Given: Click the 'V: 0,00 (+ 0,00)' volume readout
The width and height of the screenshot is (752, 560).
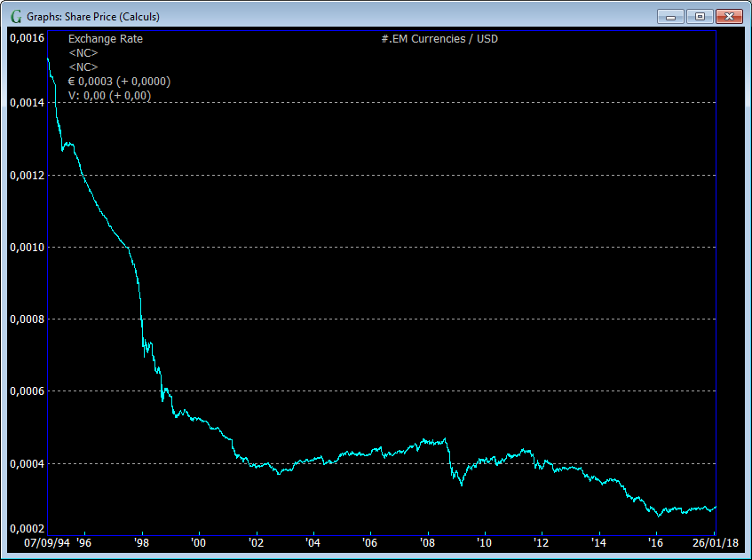Looking at the screenshot, I should point(109,96).
